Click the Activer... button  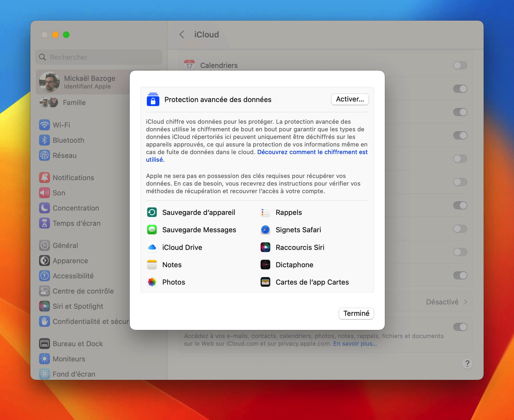(x=350, y=99)
